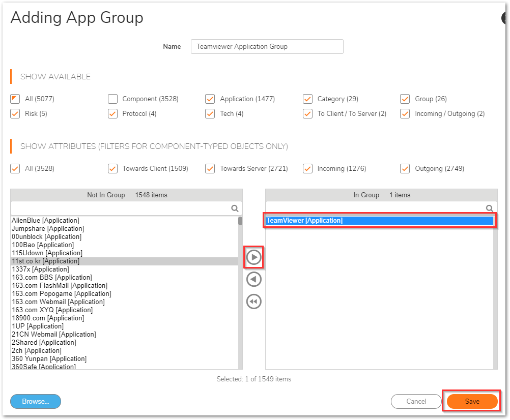Click the search icon in In Group box
This screenshot has width=510, height=420.
point(489,208)
